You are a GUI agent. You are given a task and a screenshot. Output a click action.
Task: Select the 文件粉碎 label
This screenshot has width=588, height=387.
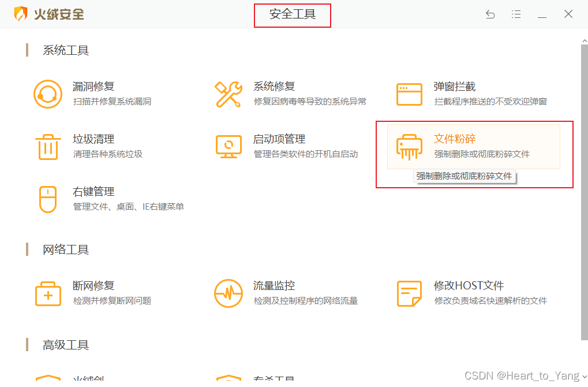(x=455, y=139)
